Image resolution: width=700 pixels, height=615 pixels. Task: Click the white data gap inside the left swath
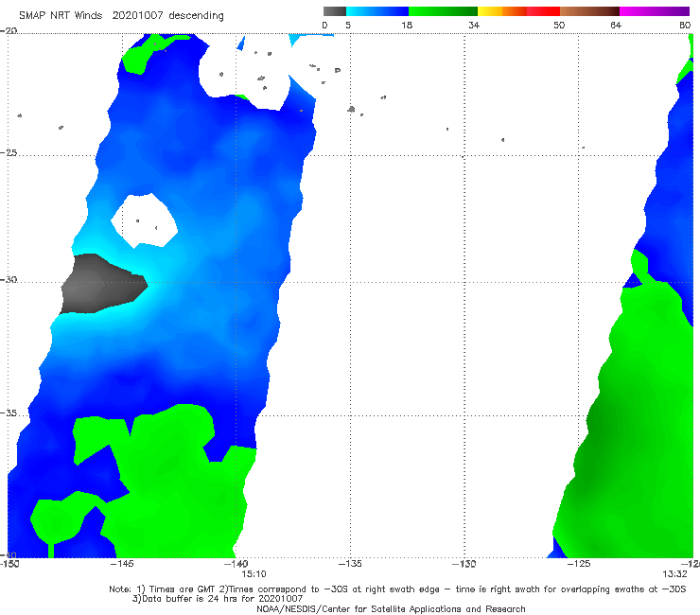click(145, 221)
